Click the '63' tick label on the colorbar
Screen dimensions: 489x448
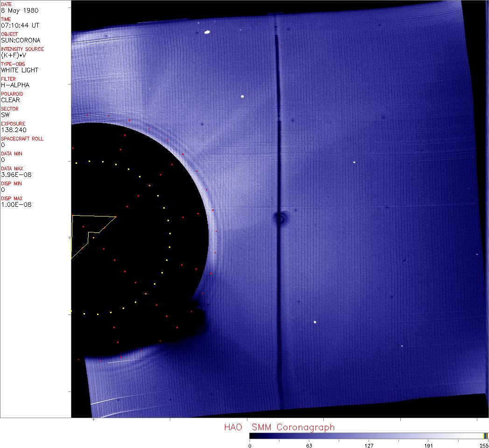309,445
